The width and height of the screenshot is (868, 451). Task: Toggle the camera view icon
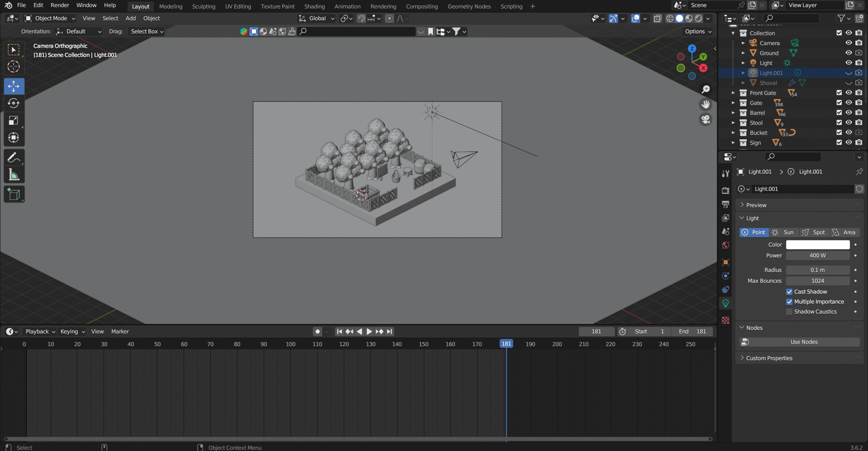point(706,119)
